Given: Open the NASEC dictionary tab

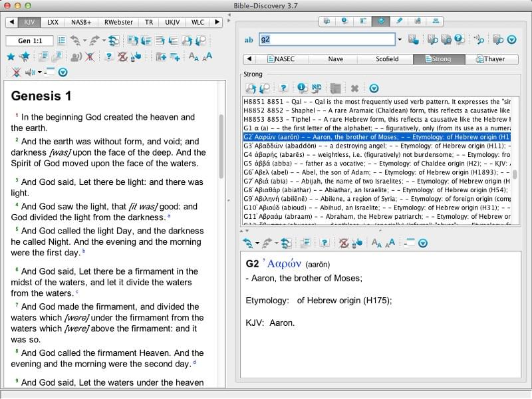Looking at the screenshot, I should coord(281,59).
